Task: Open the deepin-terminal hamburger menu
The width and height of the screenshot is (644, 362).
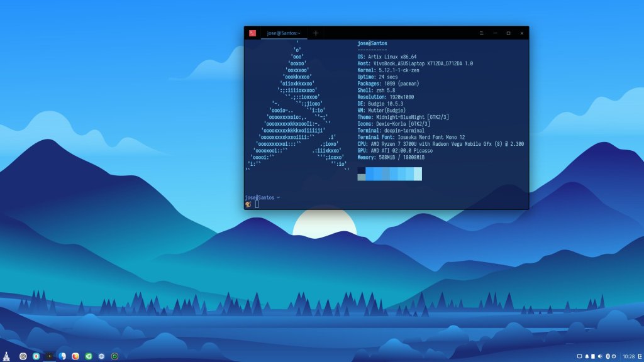Action: 482,33
